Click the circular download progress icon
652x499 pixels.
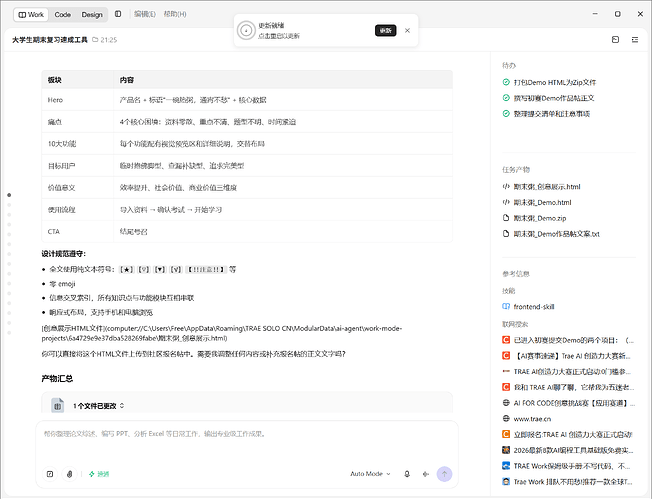[x=246, y=30]
